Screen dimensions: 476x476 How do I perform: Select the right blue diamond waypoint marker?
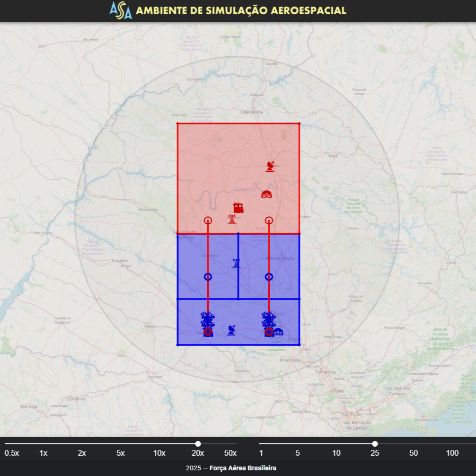(269, 277)
